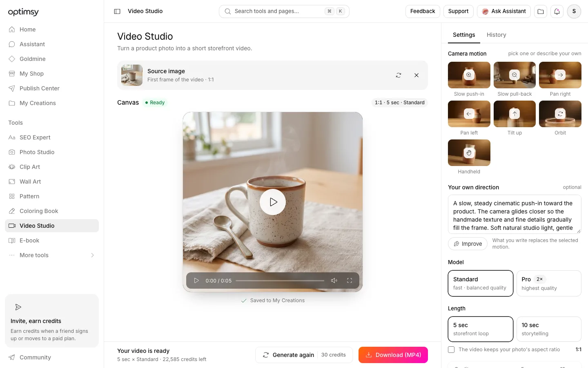This screenshot has height=368, width=588.
Task: Choose the Slow push-in motion preset
Action: [469, 80]
